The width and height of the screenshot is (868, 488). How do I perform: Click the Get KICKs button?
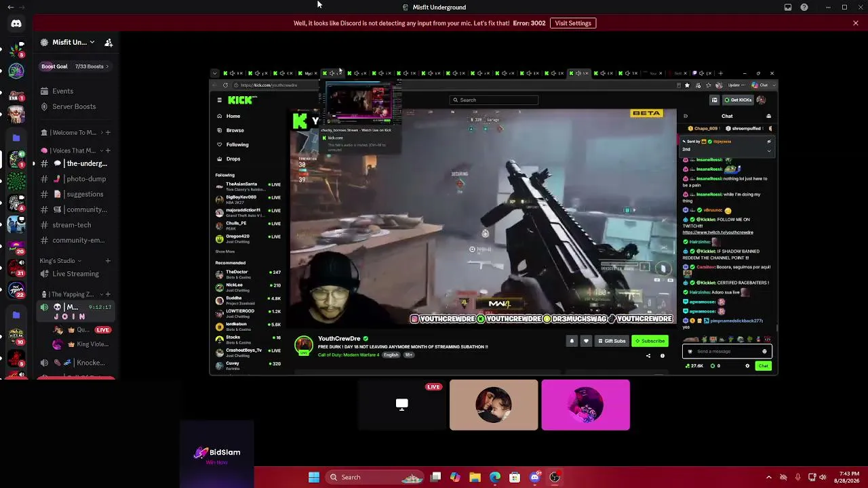[x=738, y=100]
